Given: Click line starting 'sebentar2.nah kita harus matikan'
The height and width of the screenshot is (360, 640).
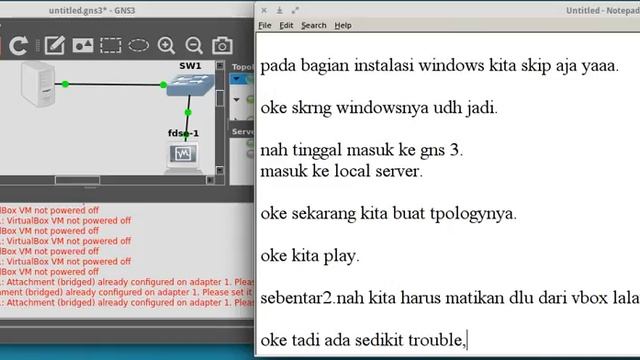Looking at the screenshot, I should pos(450,298).
